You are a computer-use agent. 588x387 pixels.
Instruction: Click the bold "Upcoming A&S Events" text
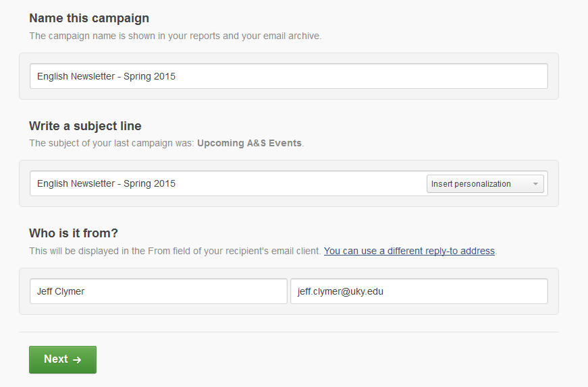(x=249, y=143)
